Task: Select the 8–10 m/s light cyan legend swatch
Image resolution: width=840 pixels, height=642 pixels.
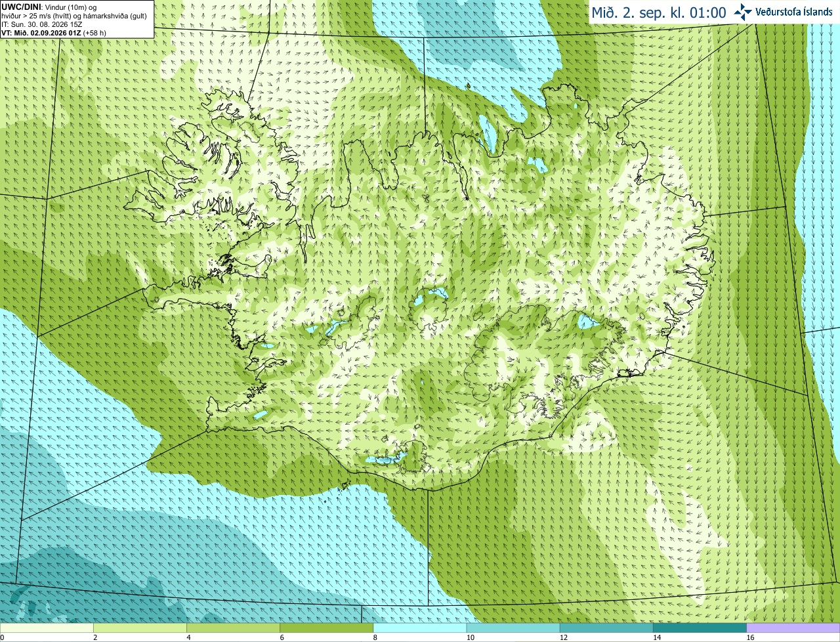Action: point(420,628)
